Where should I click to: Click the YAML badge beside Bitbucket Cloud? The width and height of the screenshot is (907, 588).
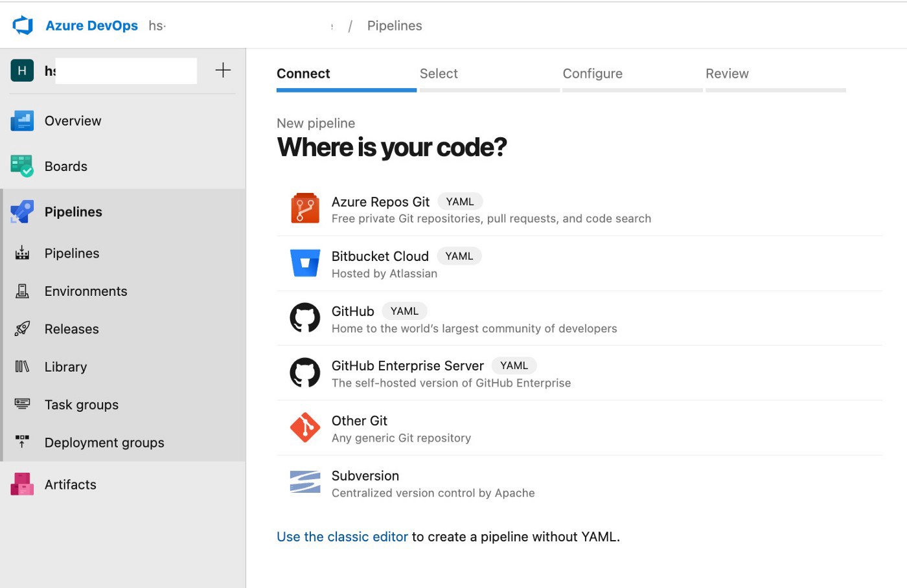click(x=459, y=256)
